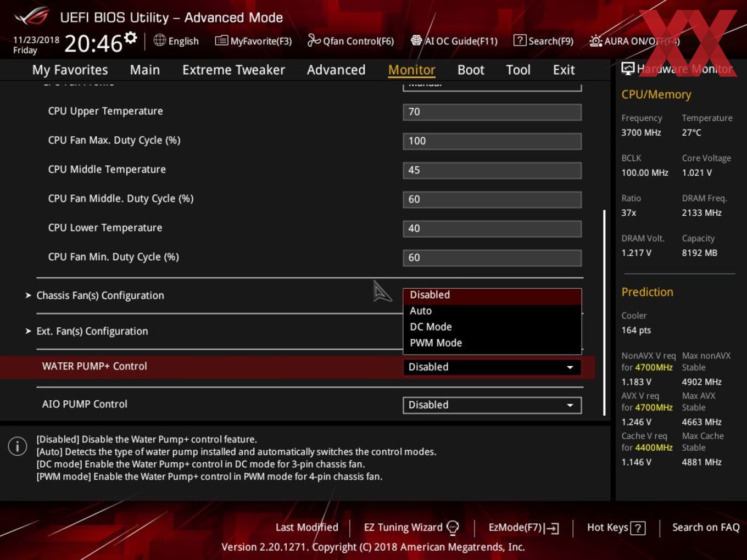The height and width of the screenshot is (560, 747).
Task: Launch AI OC Guide(F11)
Action: pyautogui.click(x=454, y=41)
